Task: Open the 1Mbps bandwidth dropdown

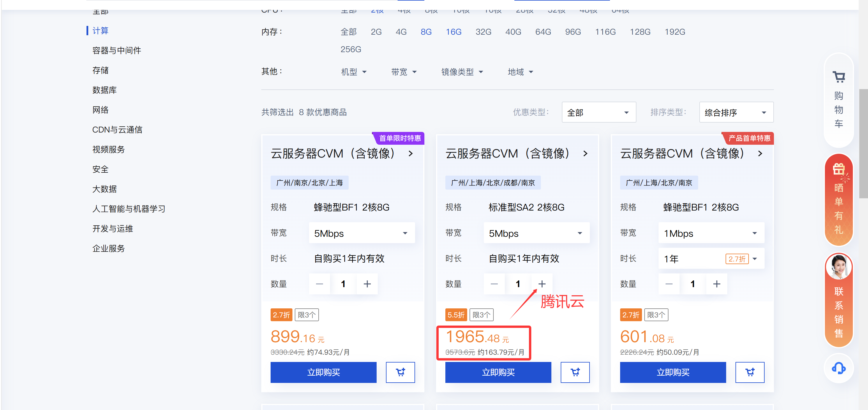Action: [x=711, y=233]
